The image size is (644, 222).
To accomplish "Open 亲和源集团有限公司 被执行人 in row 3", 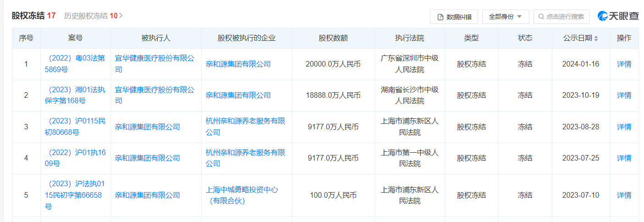I will [147, 127].
